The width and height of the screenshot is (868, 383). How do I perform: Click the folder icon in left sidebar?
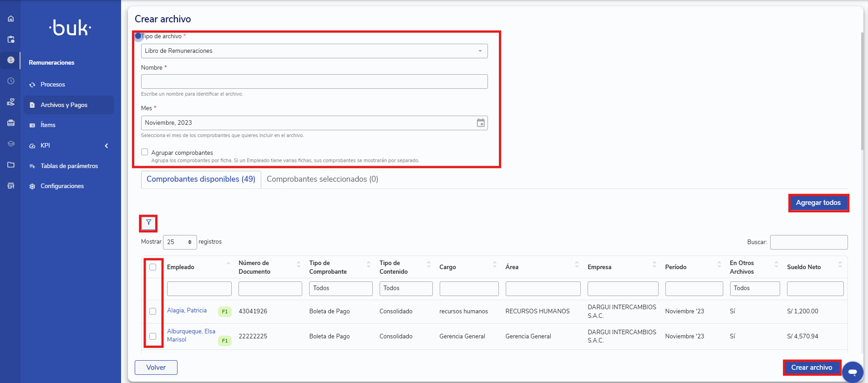(11, 165)
